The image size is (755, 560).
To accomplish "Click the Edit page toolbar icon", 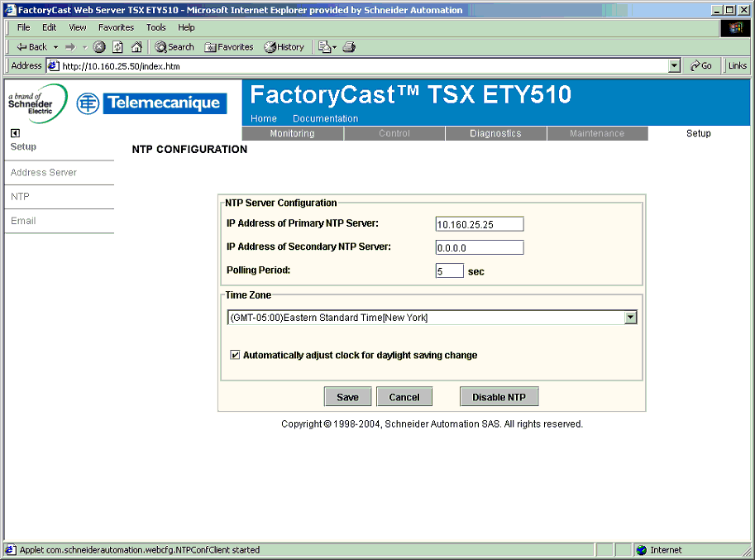I will [x=324, y=47].
